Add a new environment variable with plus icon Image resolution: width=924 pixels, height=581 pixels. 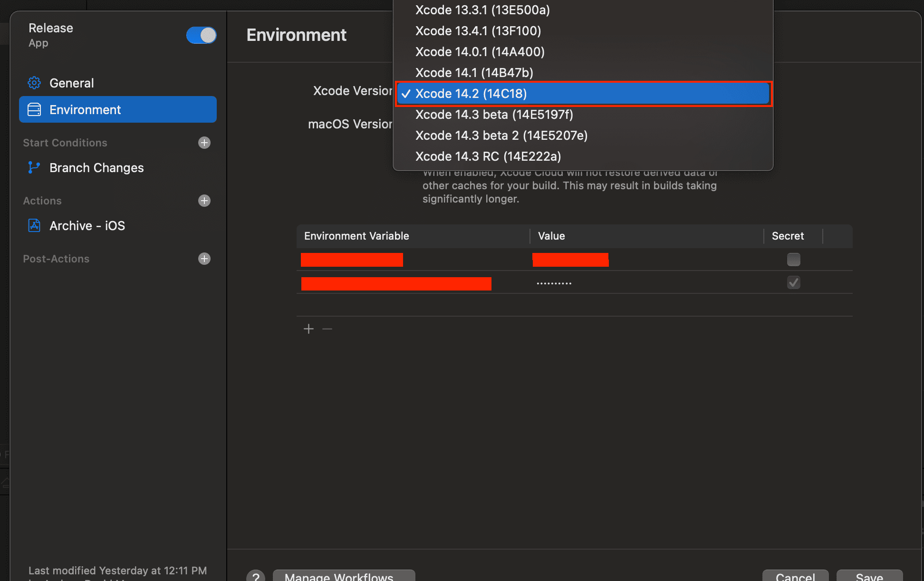(308, 329)
